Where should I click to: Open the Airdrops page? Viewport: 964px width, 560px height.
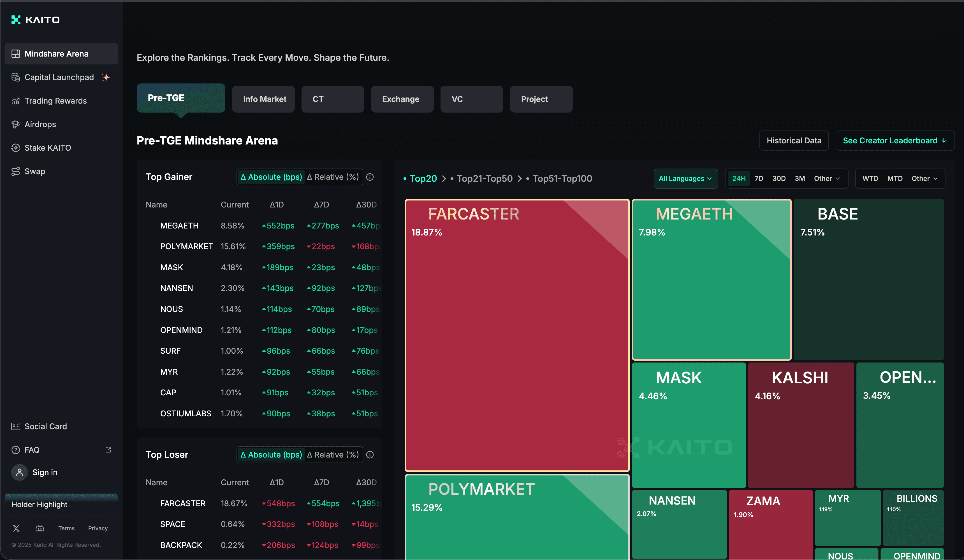tap(40, 124)
